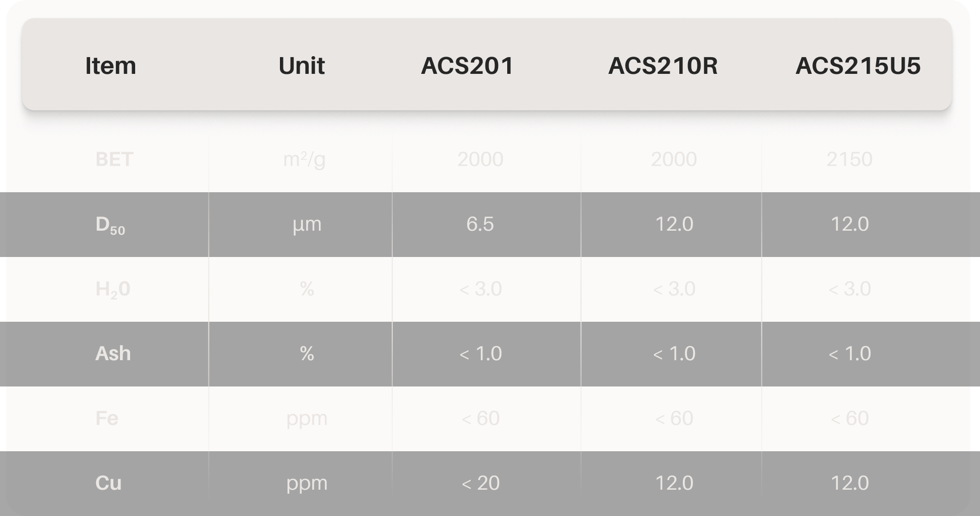
Task: Select the ACS215U5 column header
Action: click(x=858, y=66)
